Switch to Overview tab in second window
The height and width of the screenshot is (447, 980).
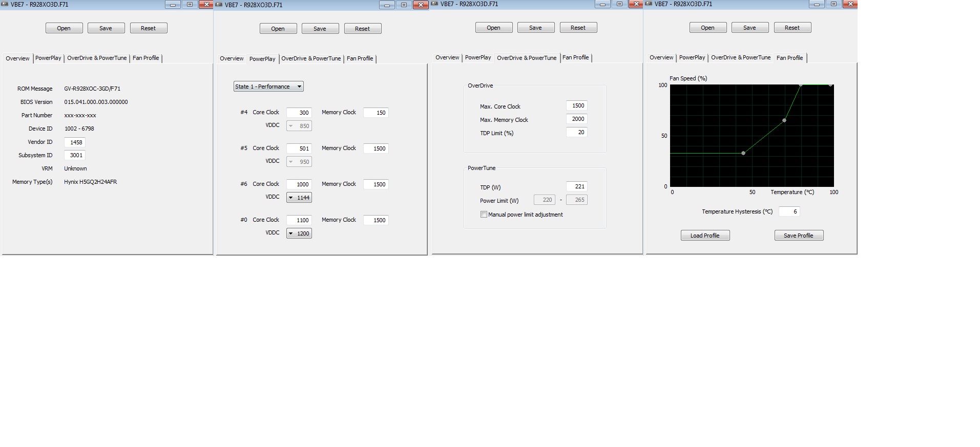[x=232, y=58]
